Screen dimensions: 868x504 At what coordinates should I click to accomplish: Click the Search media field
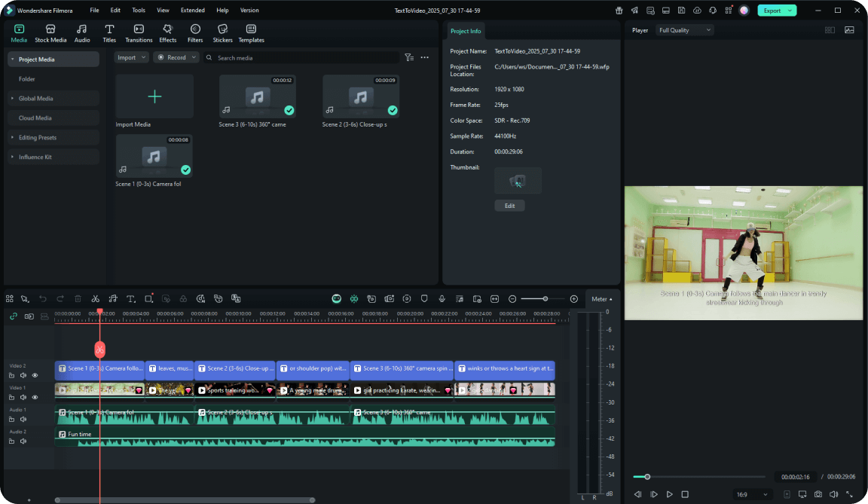pyautogui.click(x=301, y=57)
